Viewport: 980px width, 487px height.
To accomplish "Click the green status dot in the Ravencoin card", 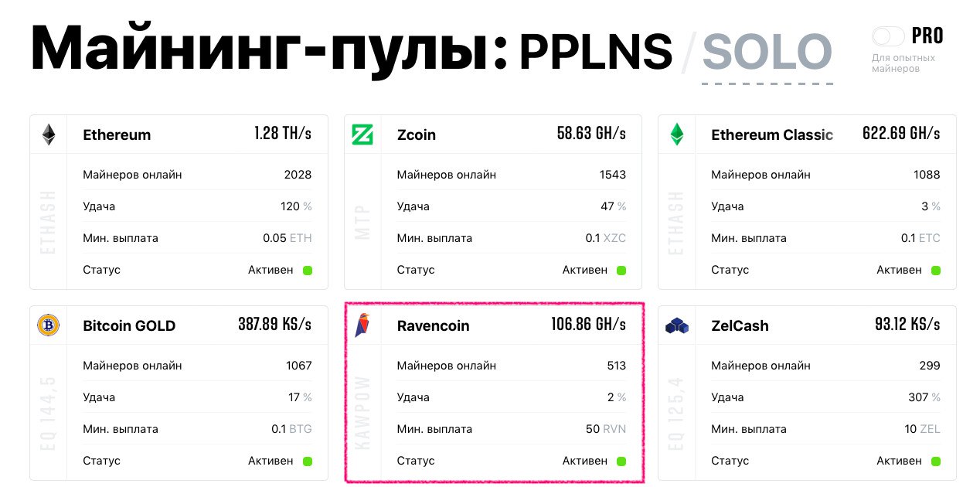I will click(x=621, y=461).
